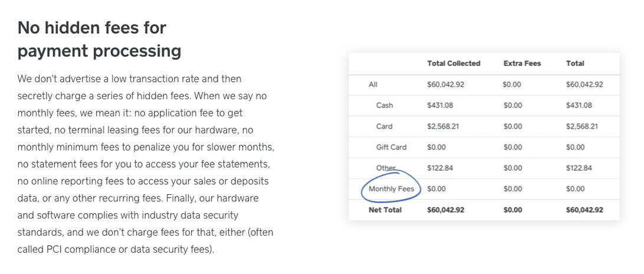Select the Cash row label
Screen dimensions: 644x274
(x=385, y=105)
